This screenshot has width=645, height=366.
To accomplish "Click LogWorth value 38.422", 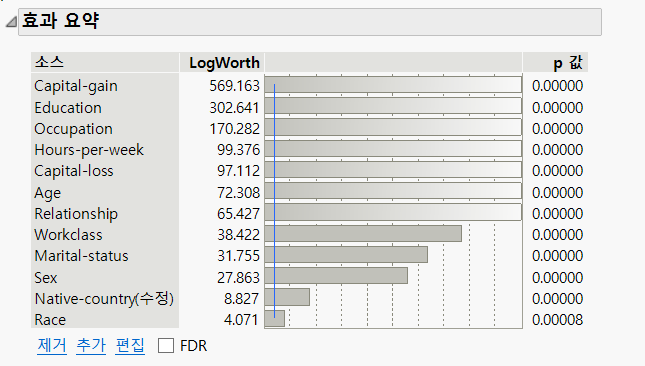I will 239,234.
